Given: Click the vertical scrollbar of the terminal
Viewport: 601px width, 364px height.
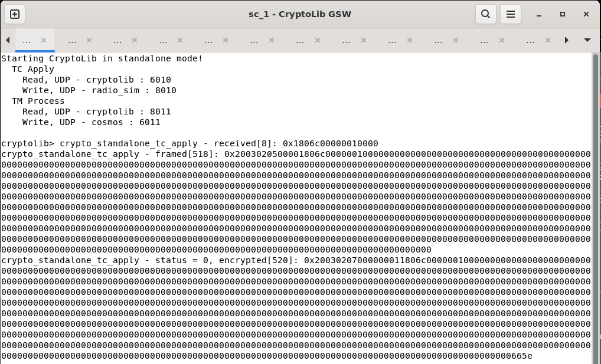Looking at the screenshot, I should point(596,208).
